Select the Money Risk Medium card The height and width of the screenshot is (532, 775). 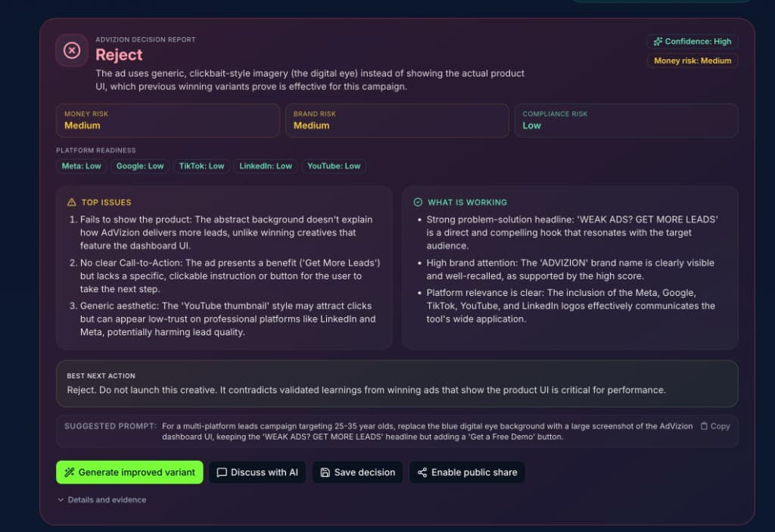[x=167, y=120]
